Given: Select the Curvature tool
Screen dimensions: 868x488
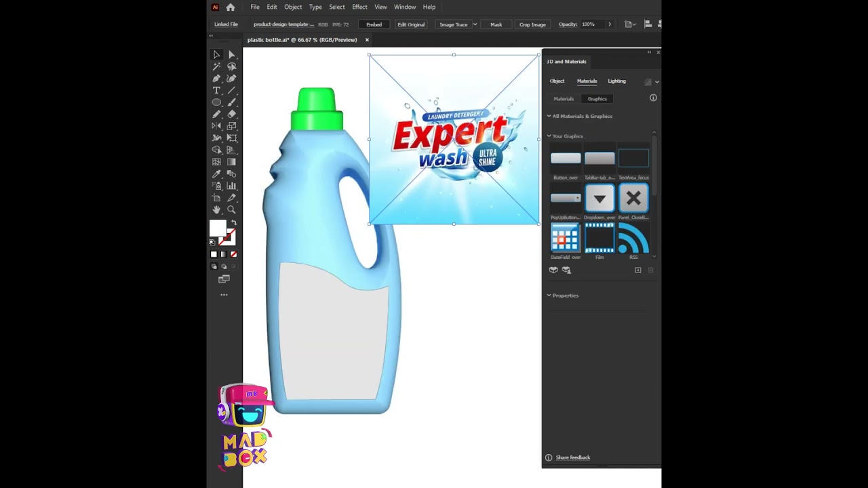Looking at the screenshot, I should coord(231,79).
